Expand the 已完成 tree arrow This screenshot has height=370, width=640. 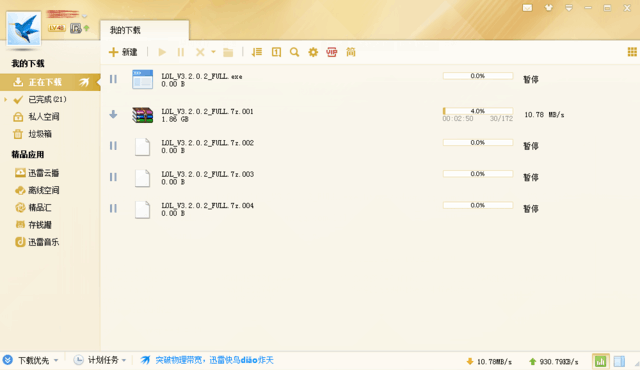[5, 99]
